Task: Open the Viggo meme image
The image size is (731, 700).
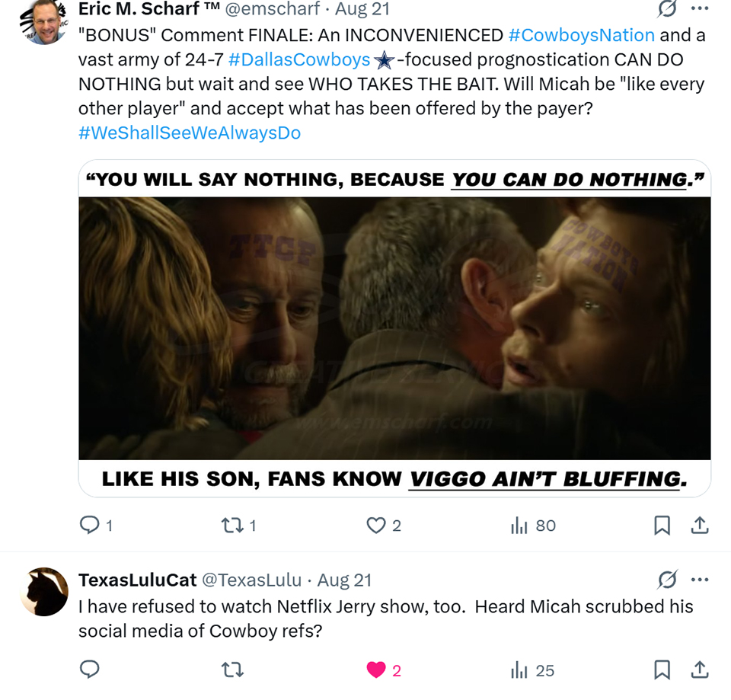Action: coord(394,328)
